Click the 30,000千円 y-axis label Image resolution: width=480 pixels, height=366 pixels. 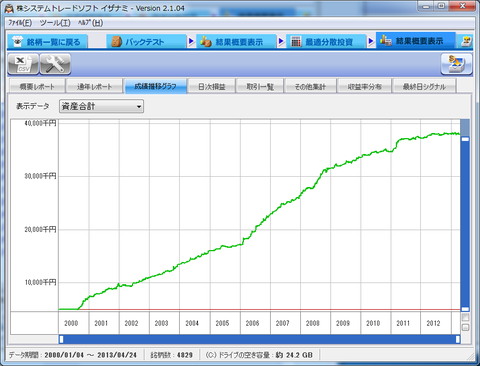[x=40, y=176]
